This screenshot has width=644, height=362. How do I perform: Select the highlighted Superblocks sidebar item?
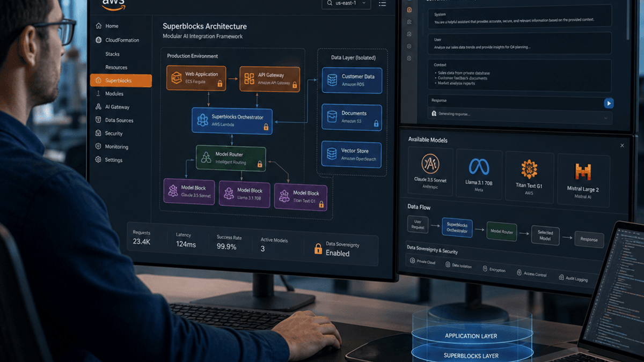(121, 80)
